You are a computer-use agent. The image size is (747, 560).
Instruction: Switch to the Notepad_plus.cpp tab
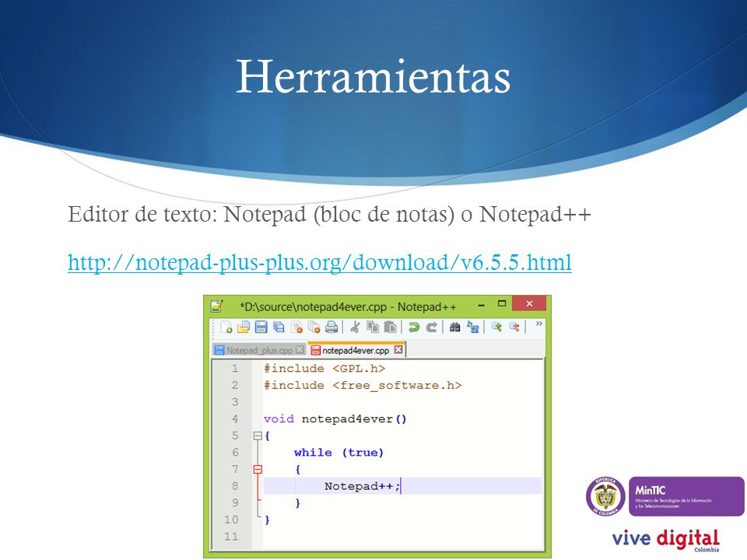tap(259, 350)
